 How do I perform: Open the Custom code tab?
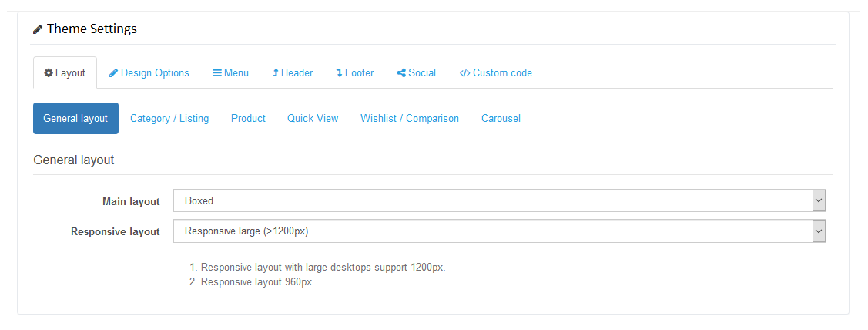click(501, 73)
